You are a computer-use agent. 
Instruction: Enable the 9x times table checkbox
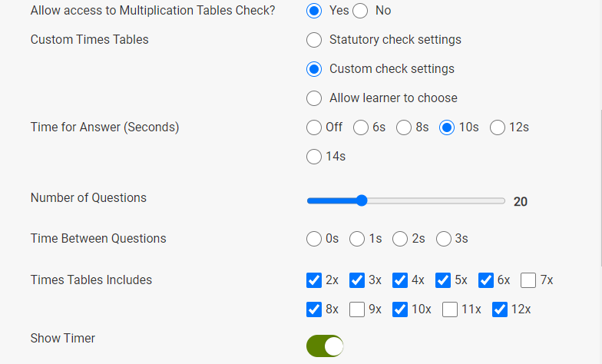(357, 309)
